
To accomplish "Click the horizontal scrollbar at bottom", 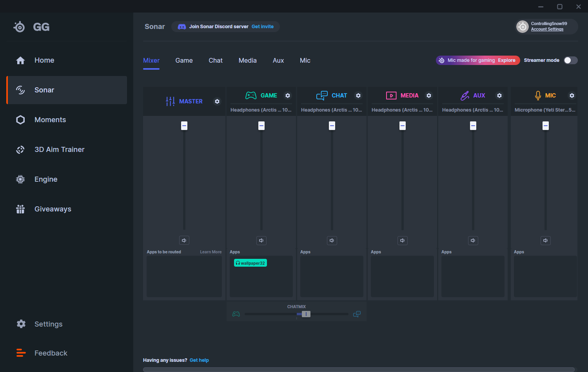I will 359,370.
